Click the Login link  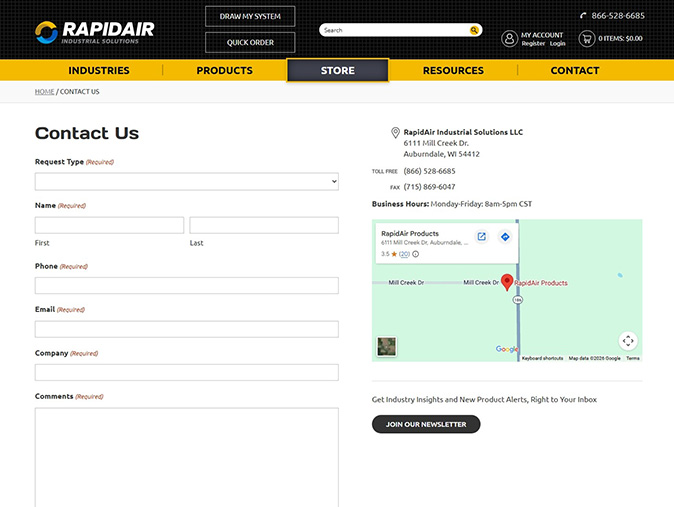(x=558, y=44)
